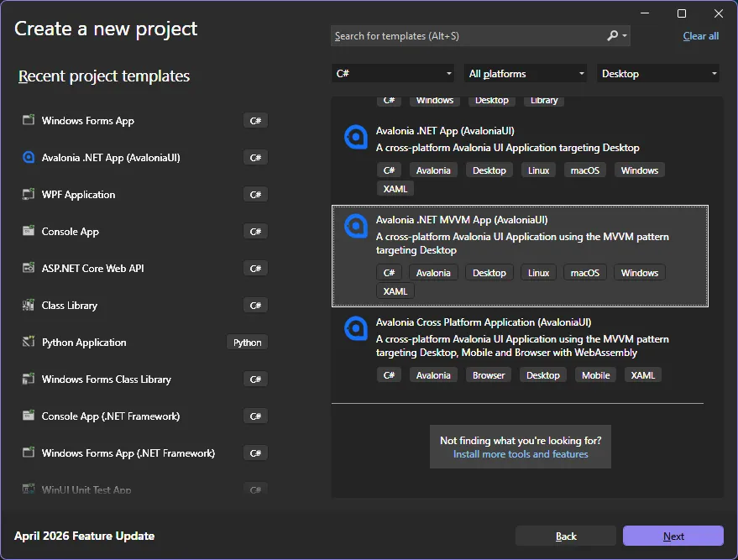Select Avalonia .NET App recent template

click(145, 158)
